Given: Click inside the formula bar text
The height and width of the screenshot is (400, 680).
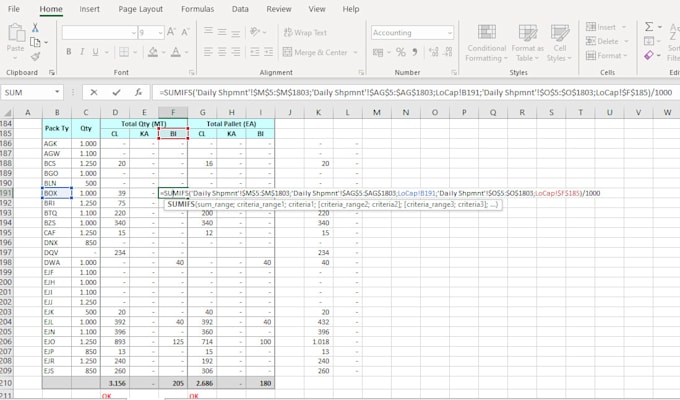Looking at the screenshot, I should pos(415,92).
